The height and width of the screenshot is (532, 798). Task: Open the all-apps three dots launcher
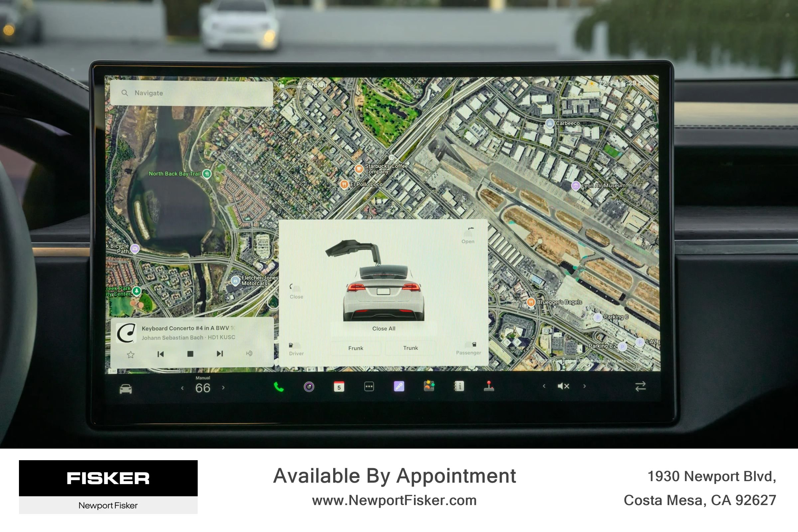(x=369, y=386)
